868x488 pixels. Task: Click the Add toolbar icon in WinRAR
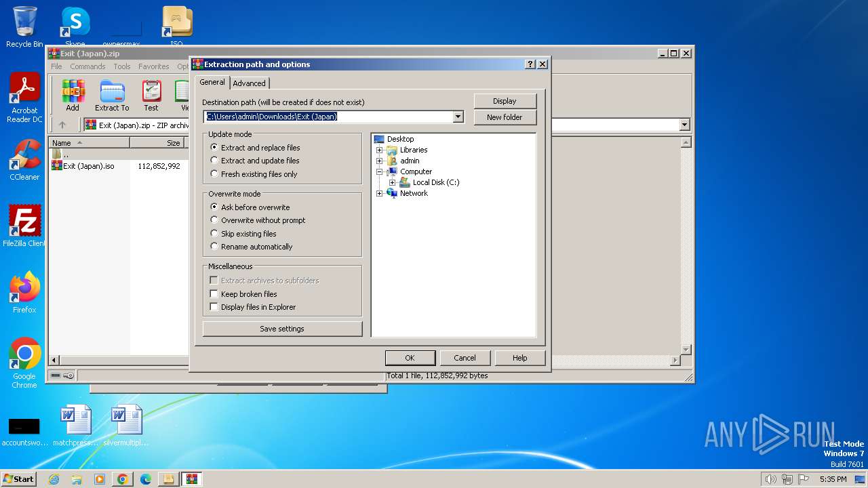click(73, 96)
